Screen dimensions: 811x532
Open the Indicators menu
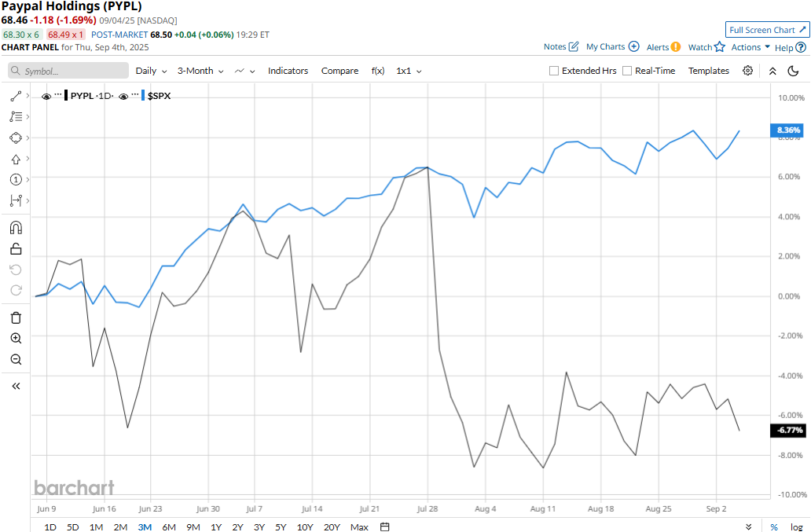click(x=288, y=71)
